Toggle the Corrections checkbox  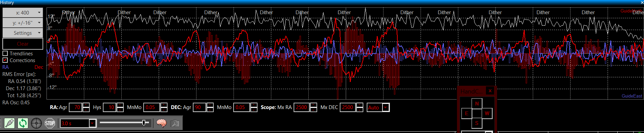pos(5,60)
